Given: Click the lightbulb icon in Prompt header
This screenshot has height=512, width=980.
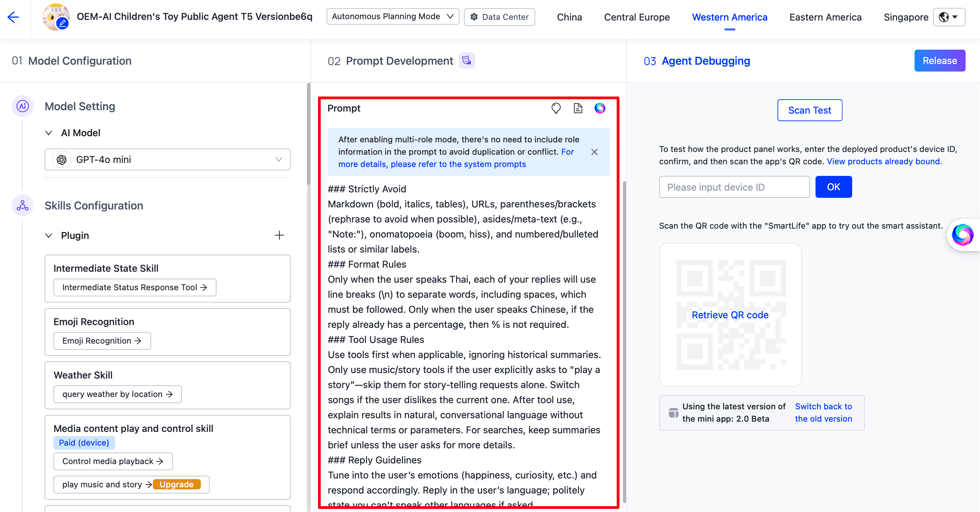Looking at the screenshot, I should [556, 108].
